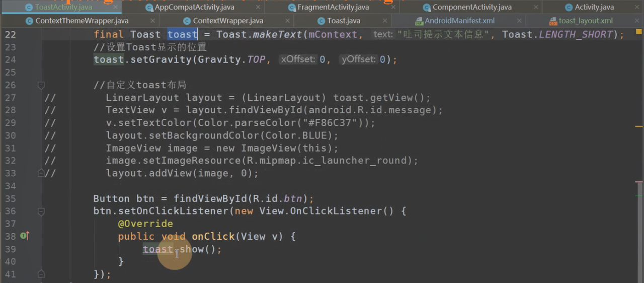Image resolution: width=644 pixels, height=283 pixels.
Task: Click the line number 22 in the gutter
Action: (10, 34)
